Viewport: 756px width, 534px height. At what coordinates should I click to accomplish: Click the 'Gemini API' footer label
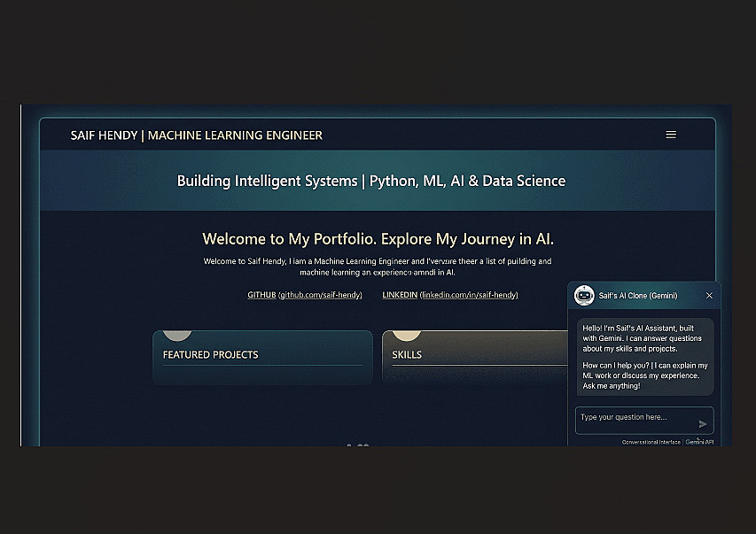(x=699, y=442)
